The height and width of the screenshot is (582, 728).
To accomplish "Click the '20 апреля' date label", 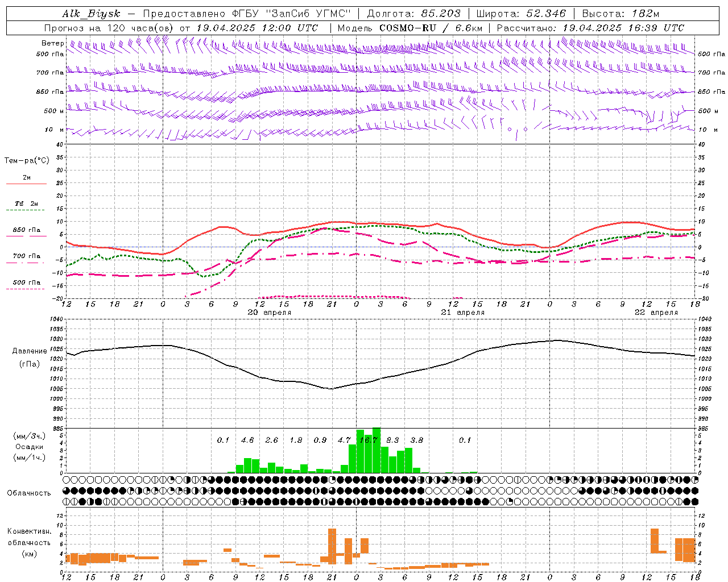I will point(269,313).
